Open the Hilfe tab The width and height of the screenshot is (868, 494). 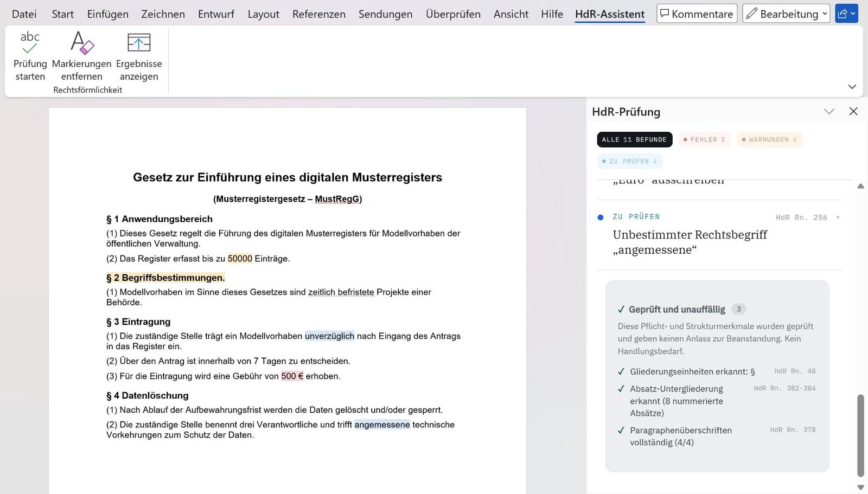[x=552, y=14]
